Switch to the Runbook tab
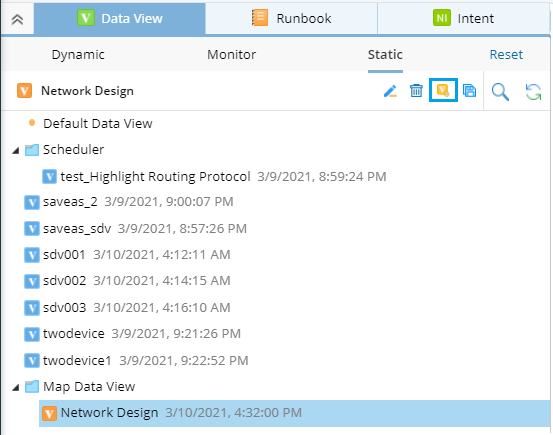The width and height of the screenshot is (553, 435). coord(291,18)
